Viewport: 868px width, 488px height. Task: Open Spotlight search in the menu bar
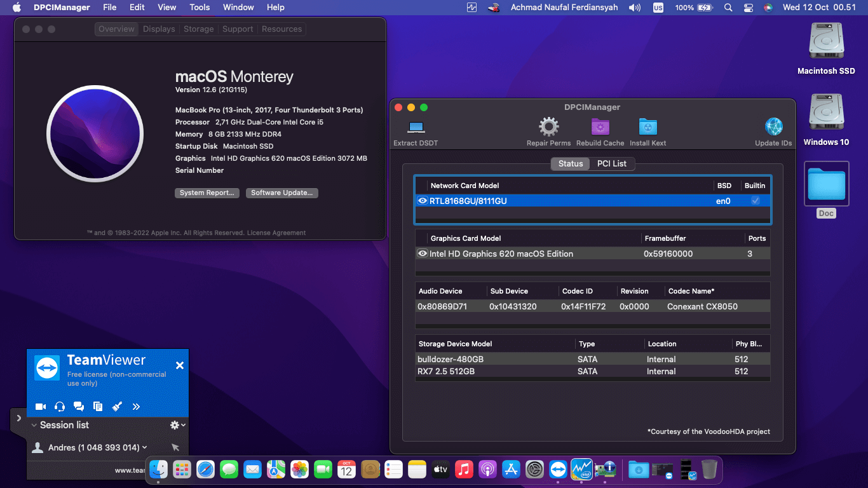tap(728, 8)
